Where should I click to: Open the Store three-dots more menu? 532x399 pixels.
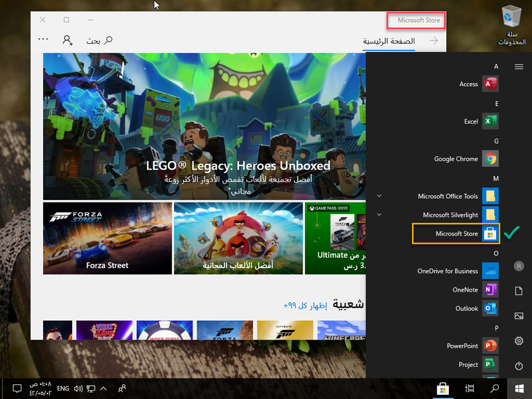(43, 39)
